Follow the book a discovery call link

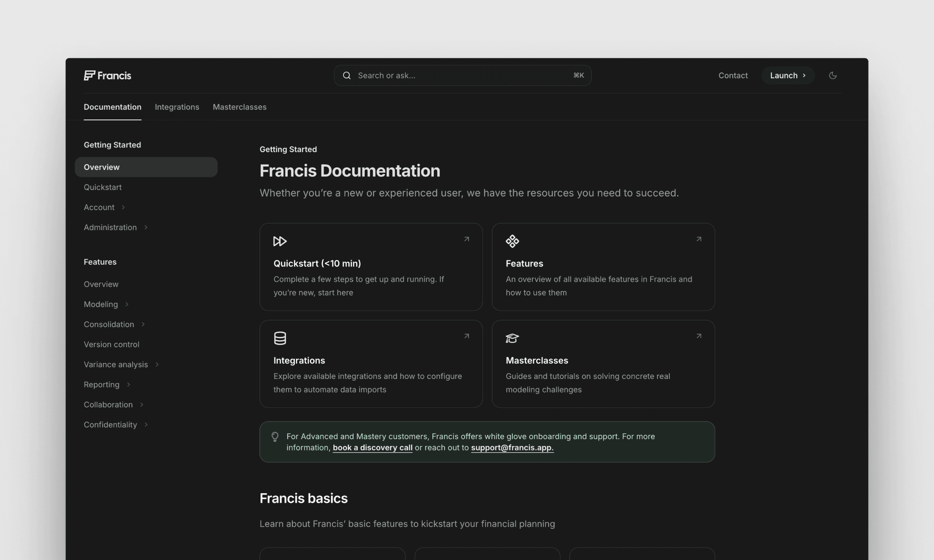372,448
